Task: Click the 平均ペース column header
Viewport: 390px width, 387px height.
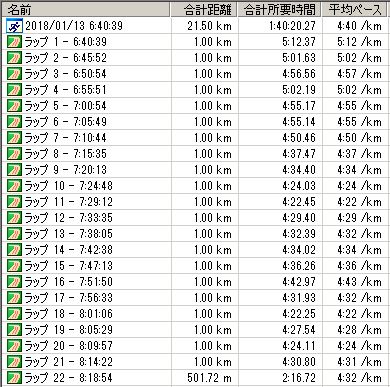Action: click(355, 9)
